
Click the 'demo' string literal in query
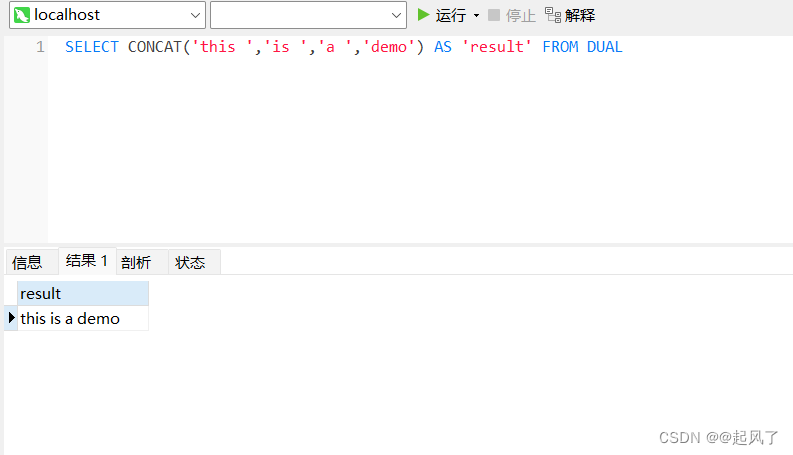tap(389, 47)
